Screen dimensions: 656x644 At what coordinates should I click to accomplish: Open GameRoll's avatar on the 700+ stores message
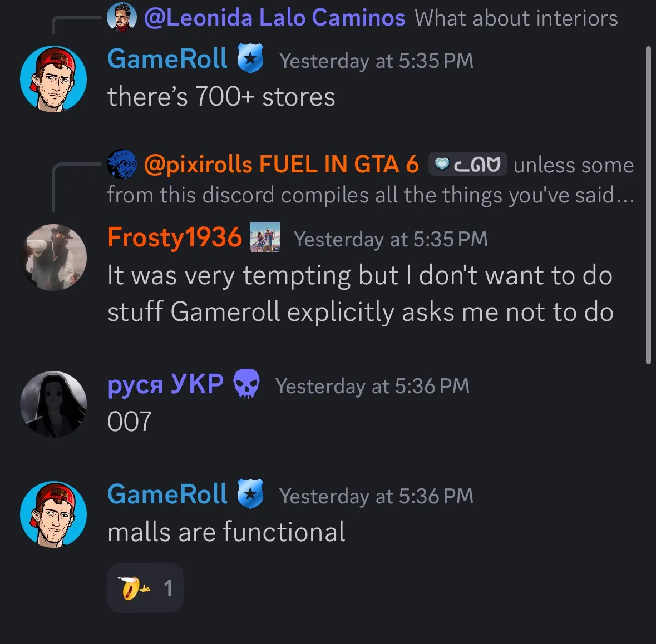[53, 78]
